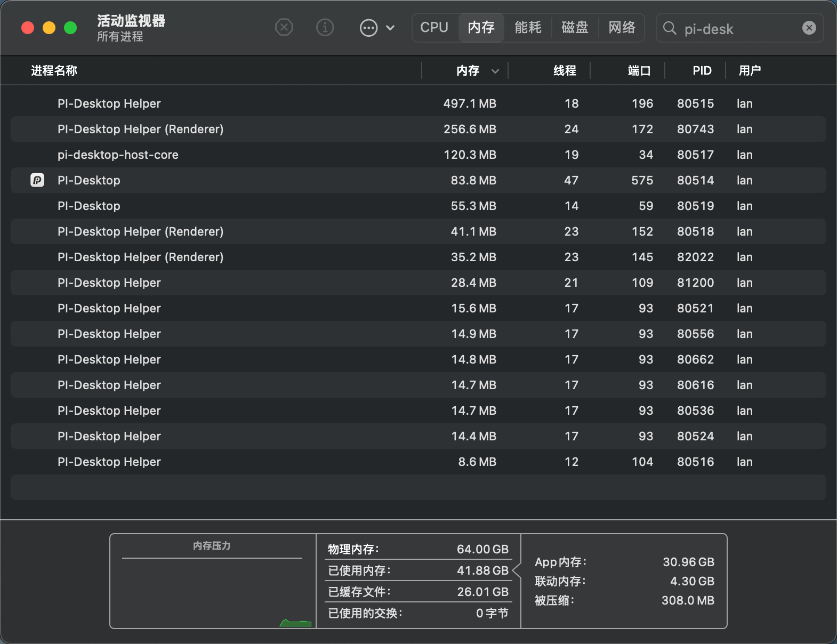Sort by 线程 column header
837x644 pixels.
tap(565, 70)
